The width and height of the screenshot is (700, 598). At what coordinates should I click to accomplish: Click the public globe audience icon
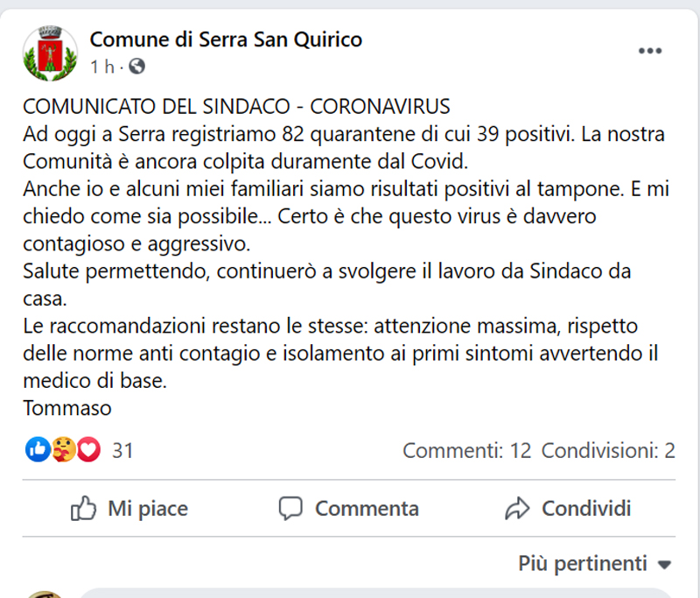tap(137, 66)
